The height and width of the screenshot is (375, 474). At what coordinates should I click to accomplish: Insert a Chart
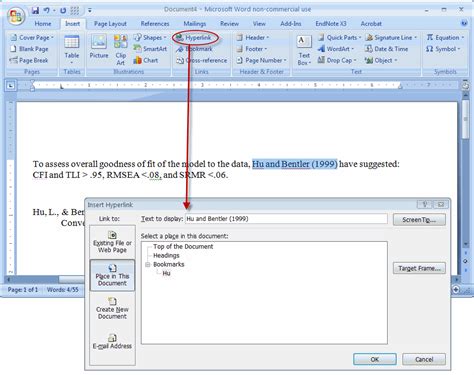point(146,60)
